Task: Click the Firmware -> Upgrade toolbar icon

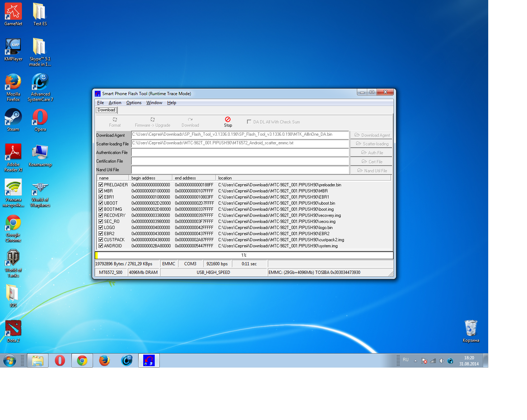Action: click(153, 122)
